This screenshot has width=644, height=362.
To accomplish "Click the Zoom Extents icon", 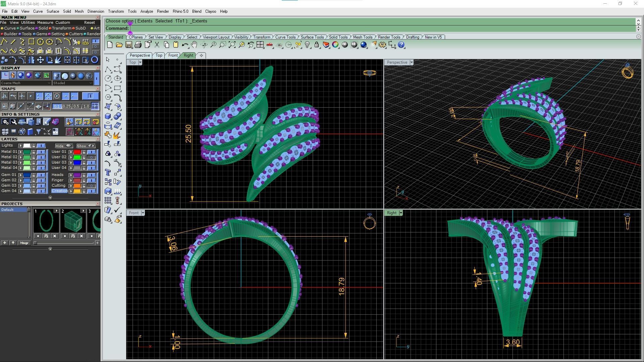I will pyautogui.click(x=232, y=45).
